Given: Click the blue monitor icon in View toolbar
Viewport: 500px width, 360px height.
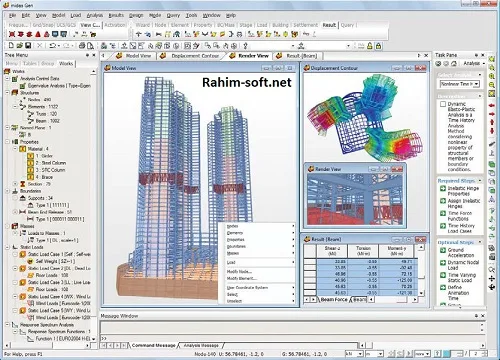Looking at the screenshot, I should [x=55, y=34].
